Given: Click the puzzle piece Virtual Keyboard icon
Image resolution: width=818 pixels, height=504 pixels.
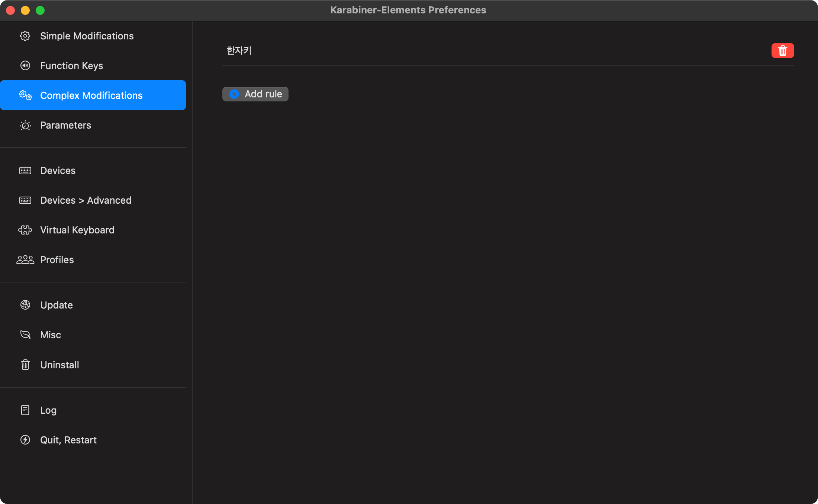Looking at the screenshot, I should pos(25,230).
